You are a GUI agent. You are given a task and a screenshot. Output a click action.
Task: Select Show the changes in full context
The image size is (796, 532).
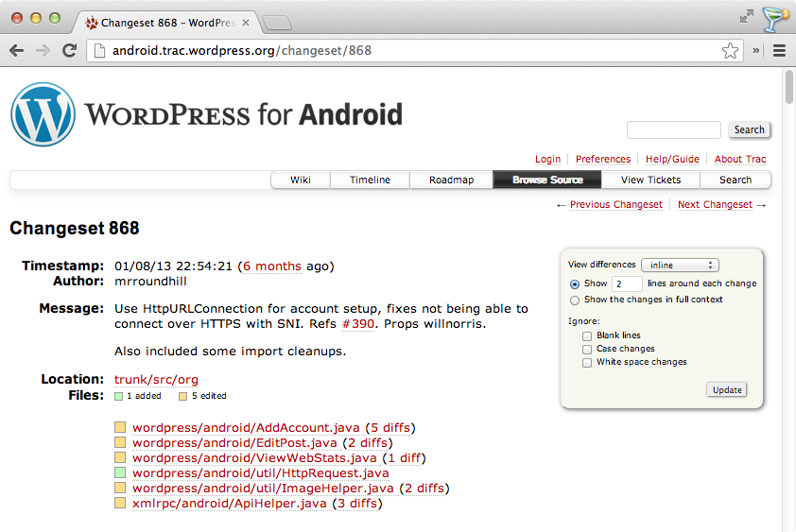pyautogui.click(x=575, y=300)
